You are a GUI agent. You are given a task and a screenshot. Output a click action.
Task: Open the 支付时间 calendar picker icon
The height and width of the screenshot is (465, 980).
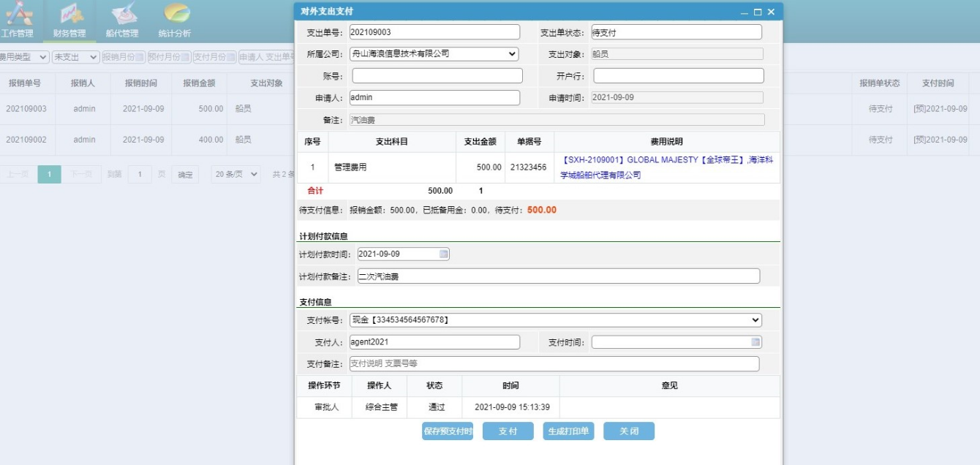[x=755, y=342]
